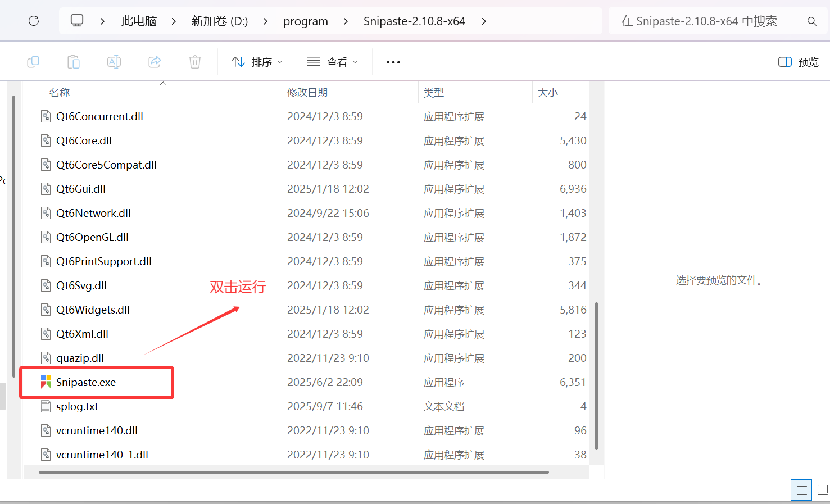Open the 查看 view dropdown

(332, 62)
